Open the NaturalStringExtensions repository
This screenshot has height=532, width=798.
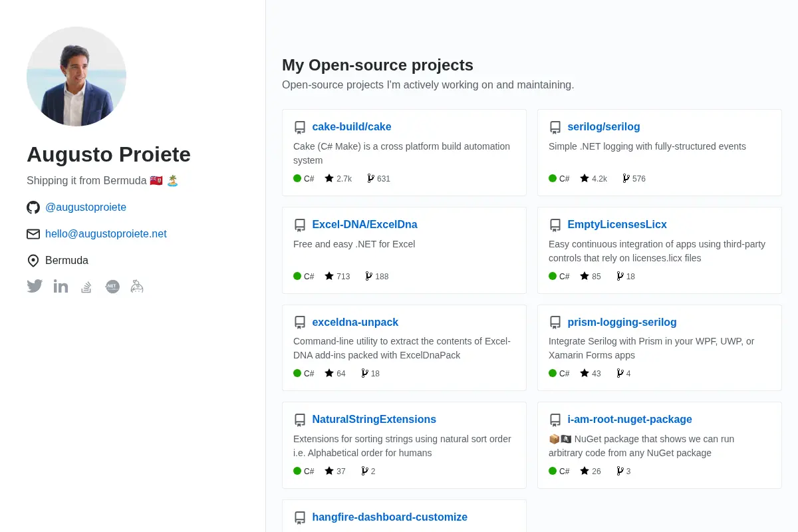(374, 420)
